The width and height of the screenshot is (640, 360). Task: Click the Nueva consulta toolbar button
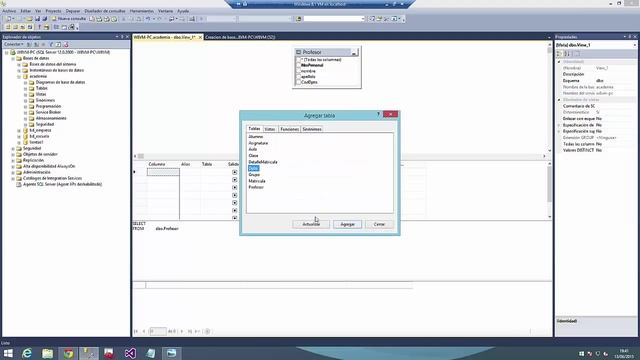[69, 19]
